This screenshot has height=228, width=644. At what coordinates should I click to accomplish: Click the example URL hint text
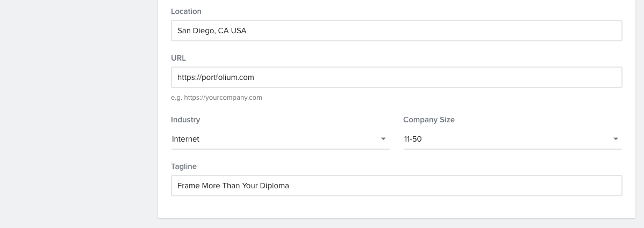click(x=217, y=98)
